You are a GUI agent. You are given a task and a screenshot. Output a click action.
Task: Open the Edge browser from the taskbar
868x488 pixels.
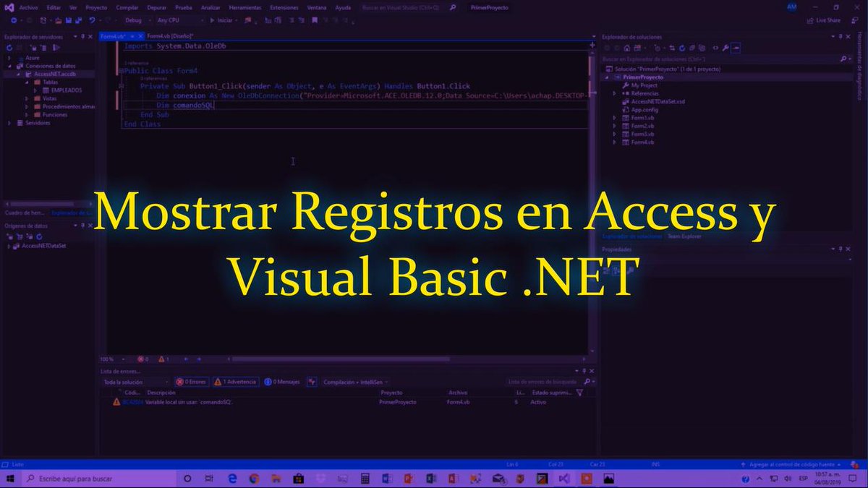232,479
